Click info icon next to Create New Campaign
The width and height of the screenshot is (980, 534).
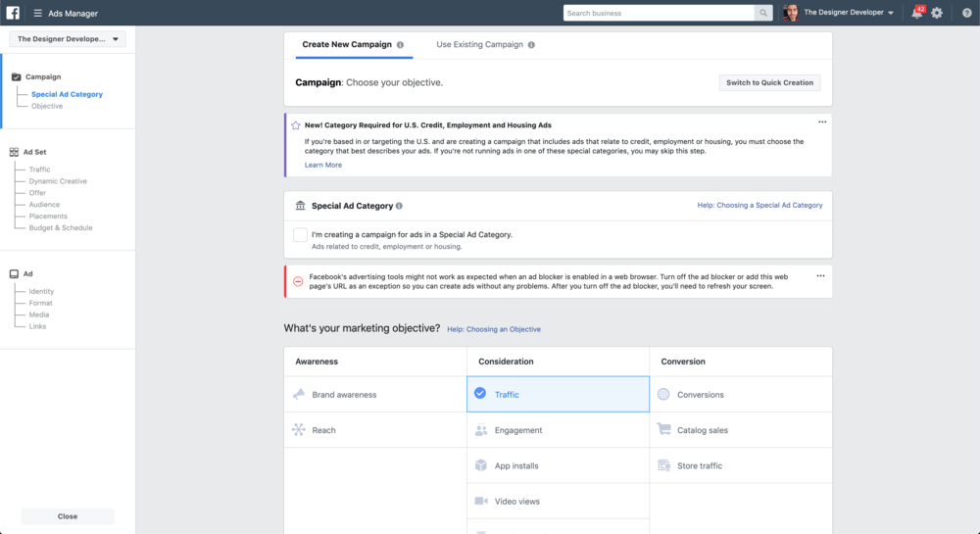tap(400, 45)
